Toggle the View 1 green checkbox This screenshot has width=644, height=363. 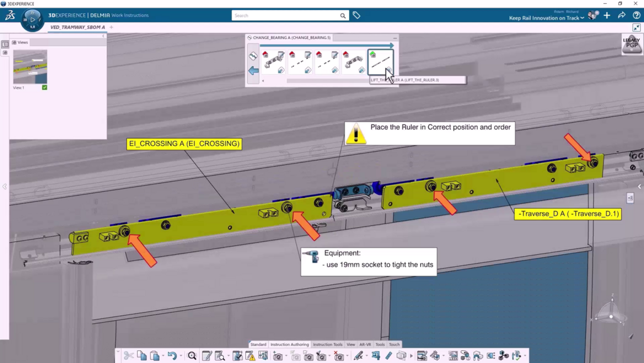pyautogui.click(x=45, y=87)
